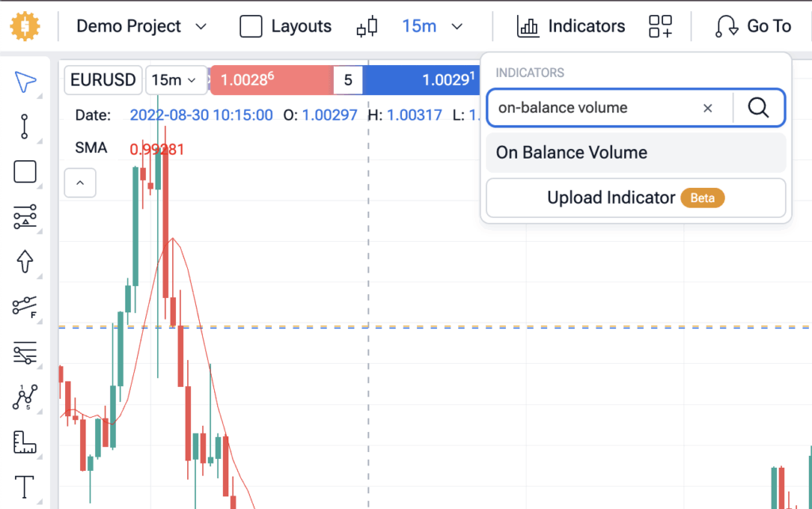
Task: Click the date value 2022-08-30 10:15:00
Action: click(x=201, y=115)
